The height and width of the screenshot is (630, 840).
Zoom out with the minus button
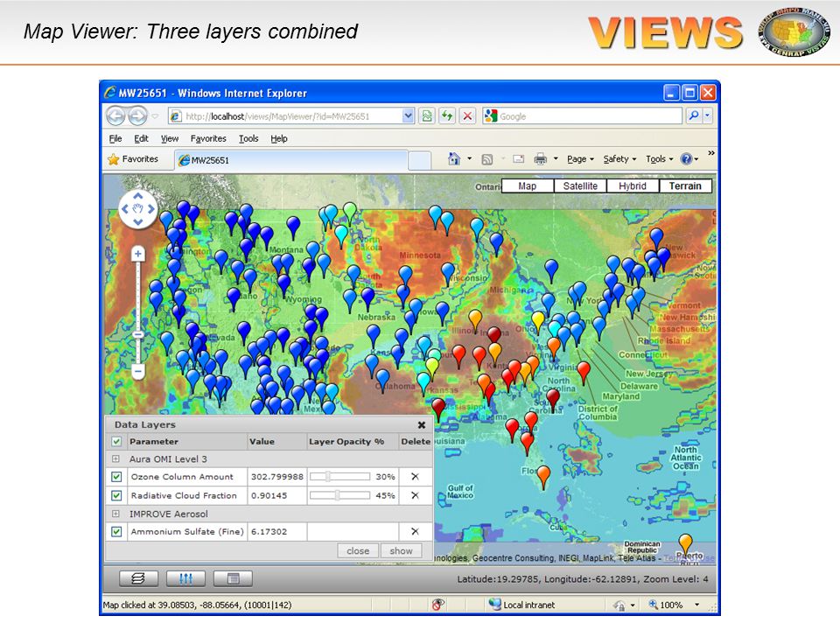coord(137,371)
